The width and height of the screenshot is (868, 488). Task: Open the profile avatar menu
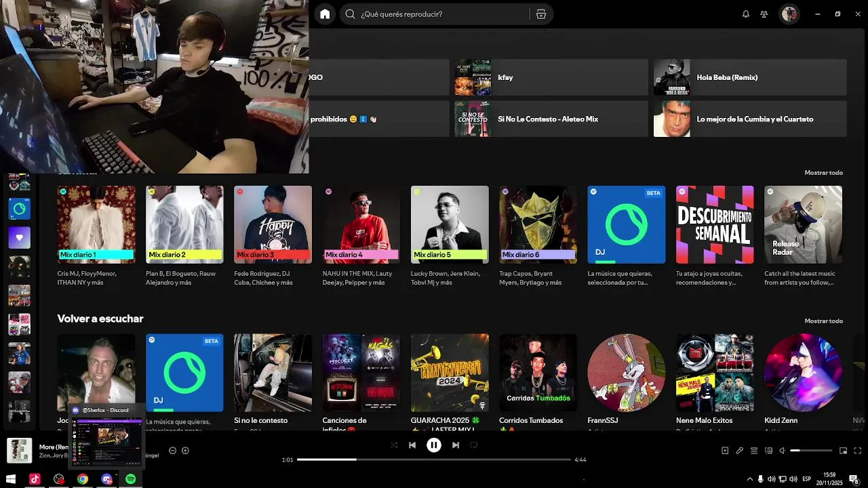[789, 14]
